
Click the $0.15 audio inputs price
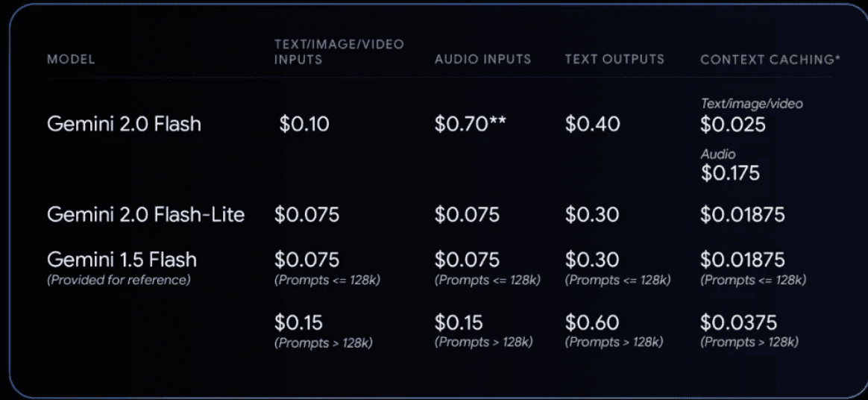[x=459, y=322]
